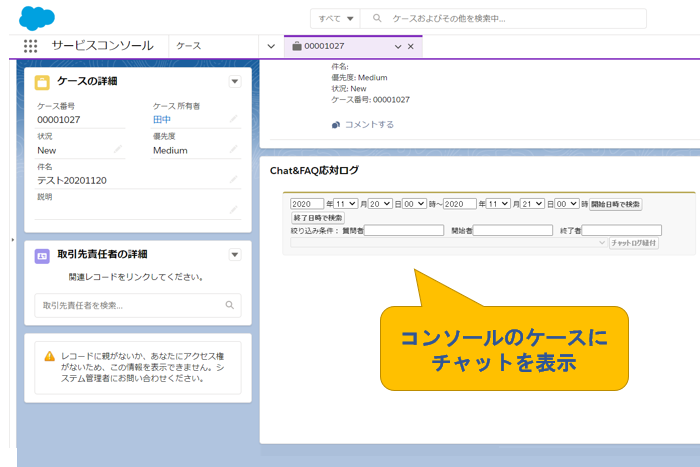
Task: Open the すべて search scope dropdown
Action: coord(335,19)
